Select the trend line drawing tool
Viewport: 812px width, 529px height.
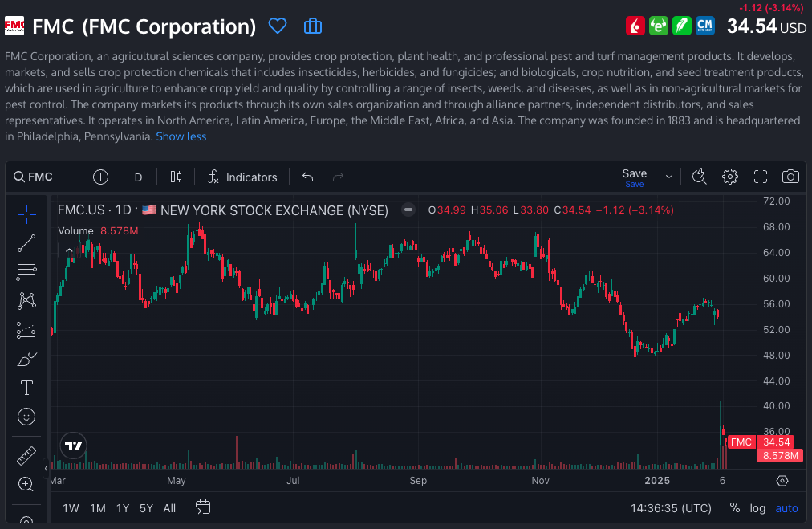tap(26, 243)
